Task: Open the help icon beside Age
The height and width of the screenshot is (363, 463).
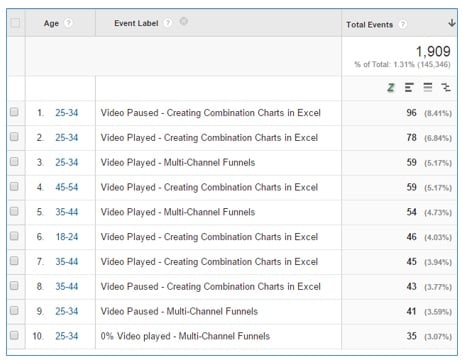Action: [x=68, y=23]
